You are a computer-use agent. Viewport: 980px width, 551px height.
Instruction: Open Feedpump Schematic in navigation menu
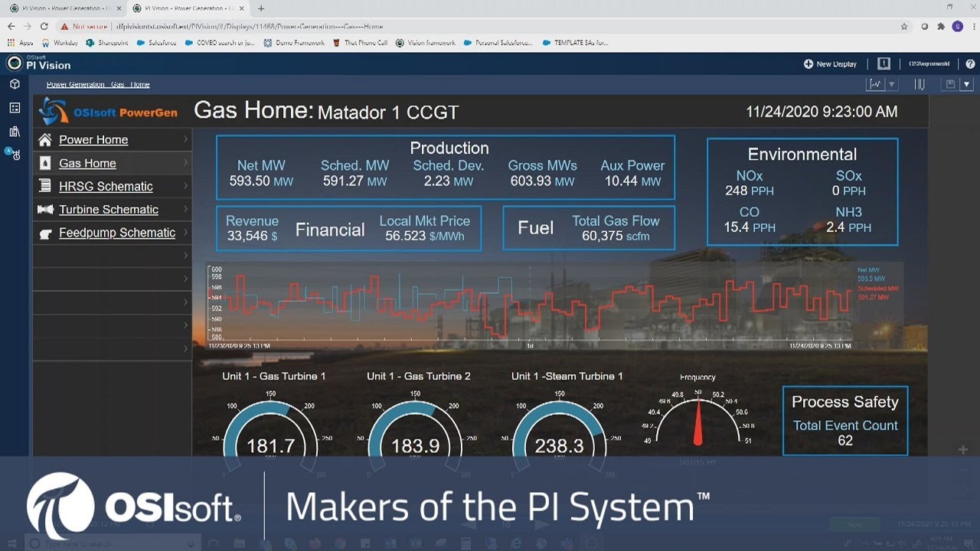point(117,233)
